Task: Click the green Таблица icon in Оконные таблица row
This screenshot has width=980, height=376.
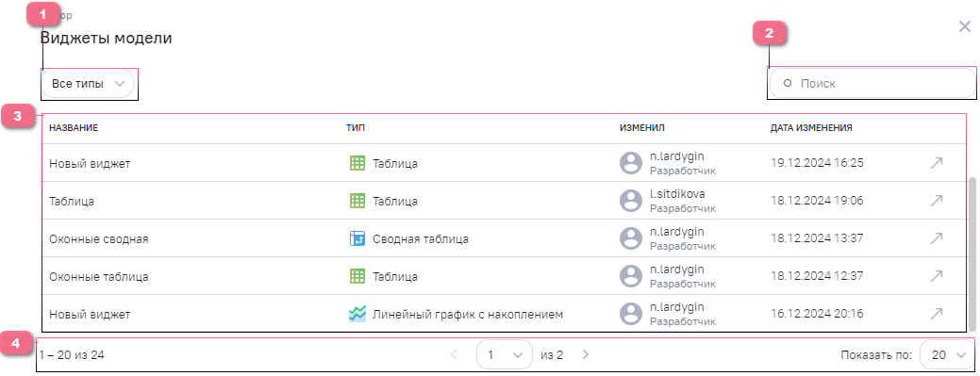Action: coord(357,276)
